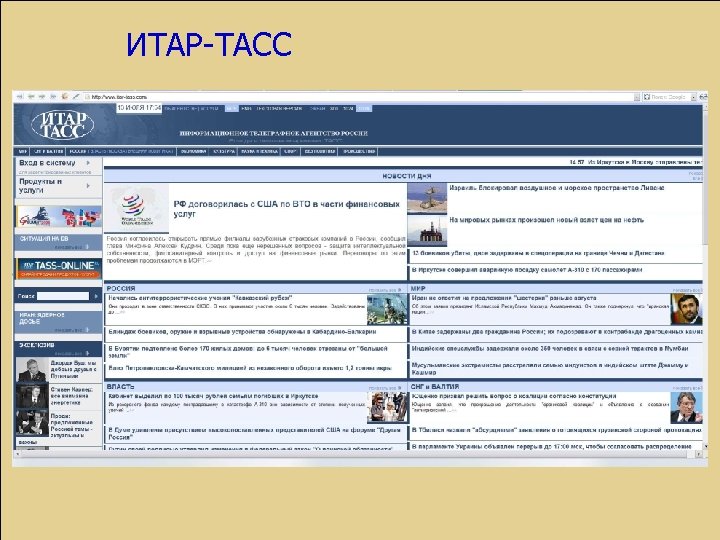Click the Стивен Харпер exclusive photo

click(32, 396)
